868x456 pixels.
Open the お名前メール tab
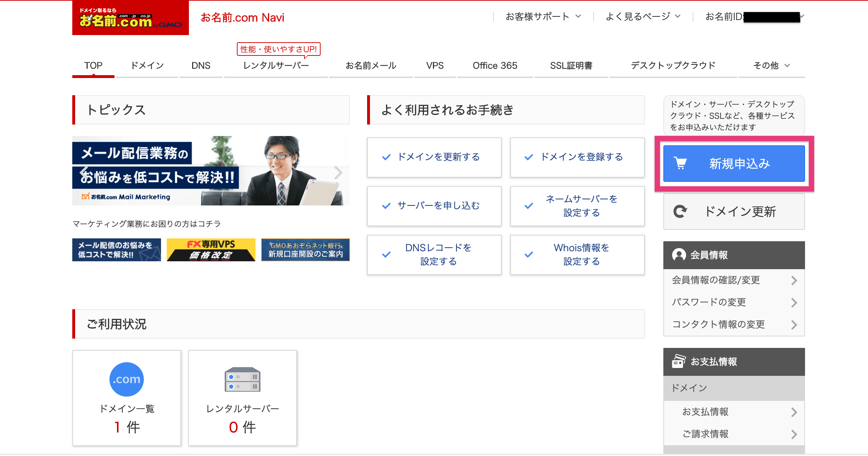(x=371, y=66)
